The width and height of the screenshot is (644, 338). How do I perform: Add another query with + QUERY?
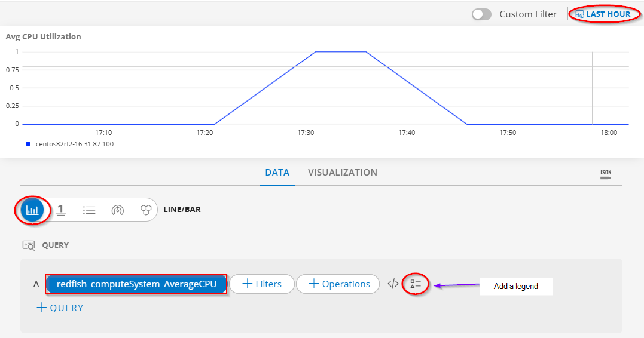(60, 308)
